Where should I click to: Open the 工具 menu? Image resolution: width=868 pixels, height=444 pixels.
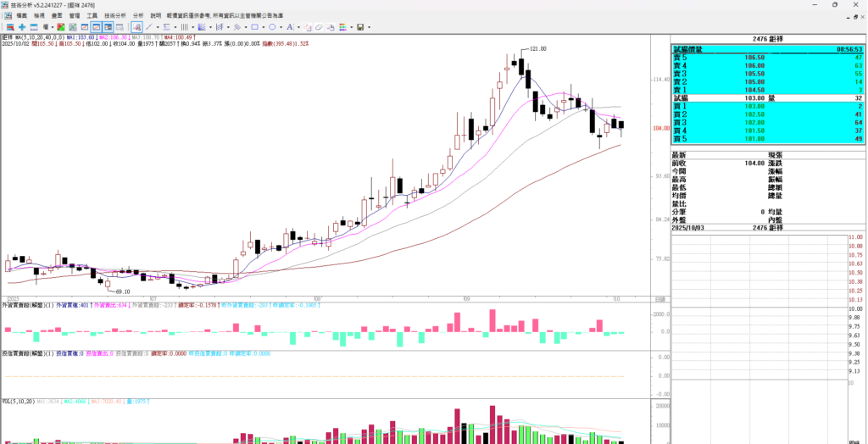click(92, 15)
